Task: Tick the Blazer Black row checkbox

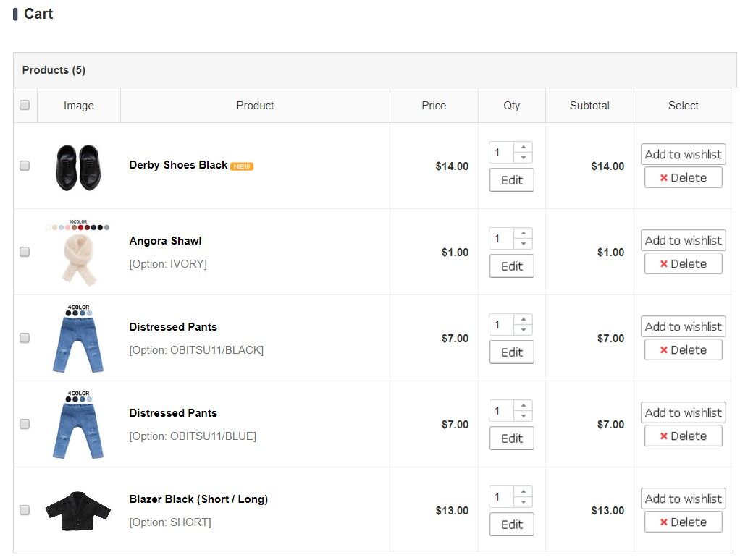Action: point(25,511)
